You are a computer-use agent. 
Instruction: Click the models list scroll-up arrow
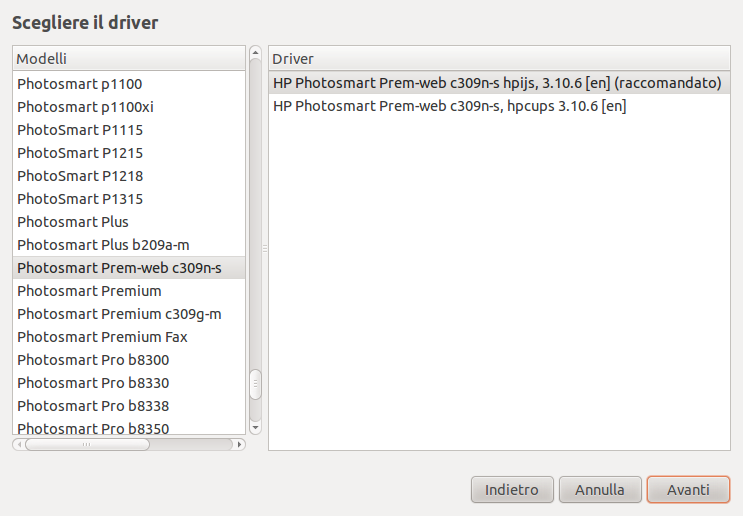coord(255,52)
